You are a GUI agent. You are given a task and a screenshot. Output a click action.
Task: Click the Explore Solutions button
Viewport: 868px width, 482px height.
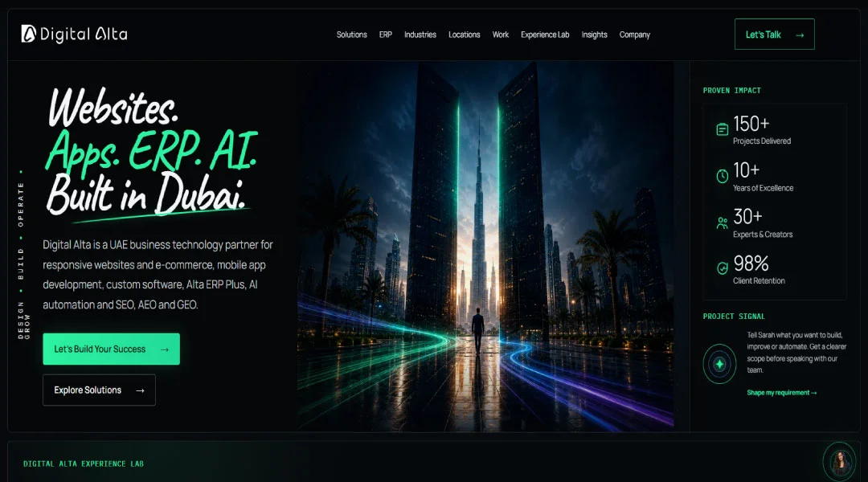click(99, 390)
